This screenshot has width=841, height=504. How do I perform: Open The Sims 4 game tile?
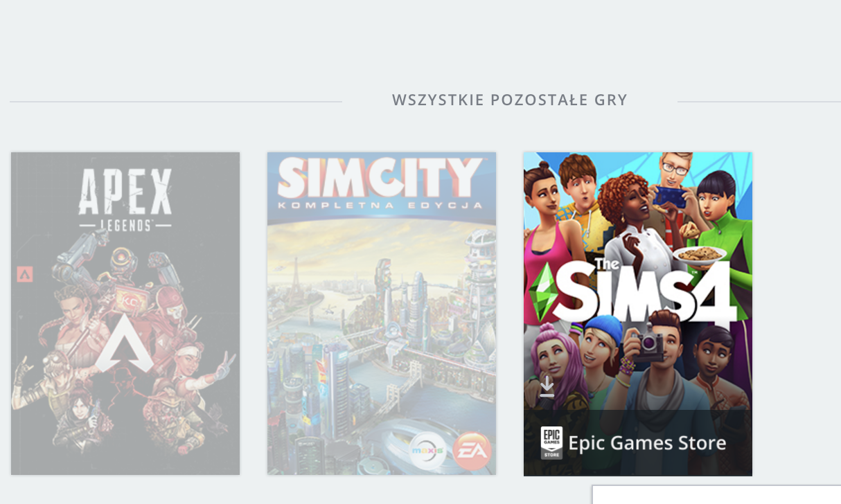638,314
